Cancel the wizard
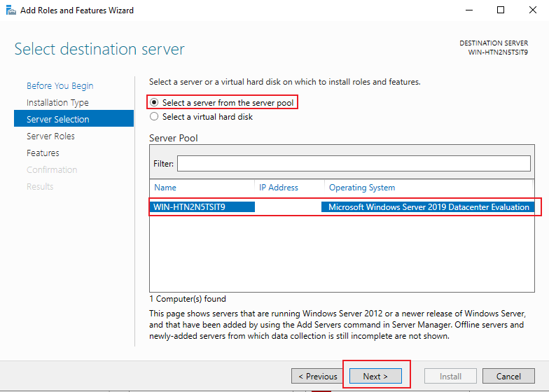The height and width of the screenshot is (392, 549). 508,377
